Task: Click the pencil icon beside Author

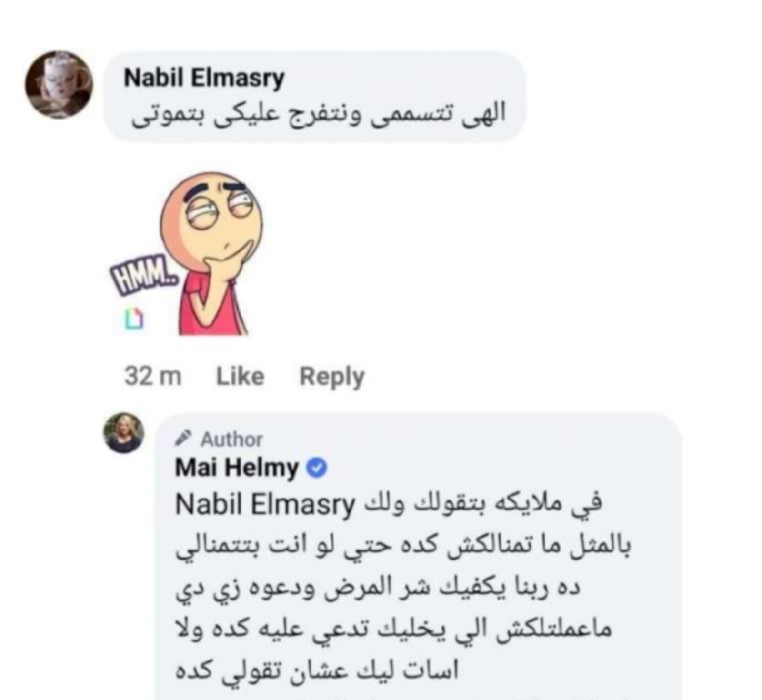Action: (x=183, y=438)
